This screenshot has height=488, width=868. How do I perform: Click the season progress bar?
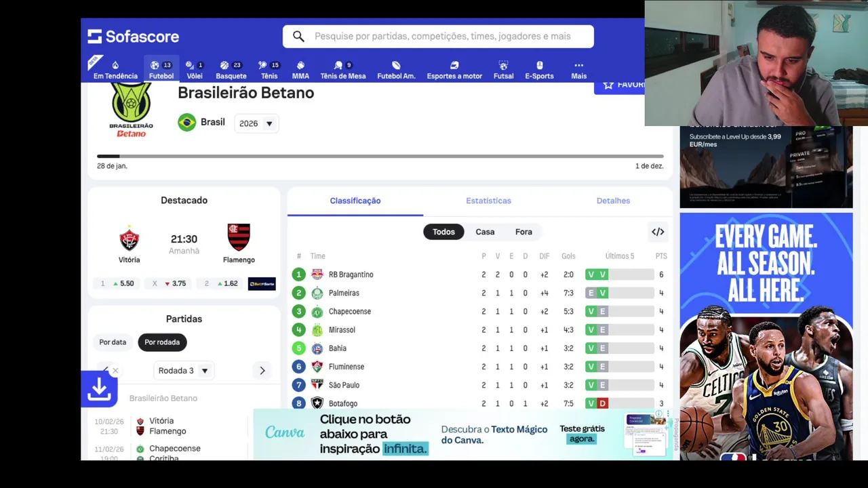point(380,157)
